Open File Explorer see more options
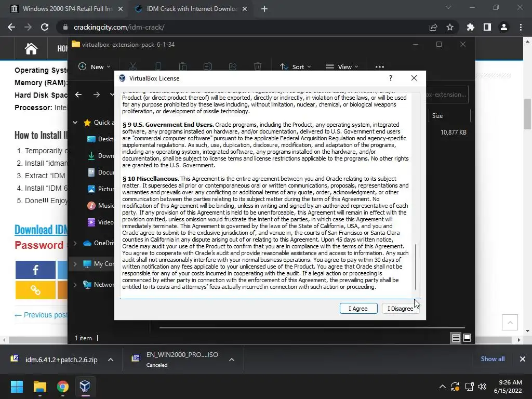Image resolution: width=532 pixels, height=399 pixels. [x=380, y=67]
